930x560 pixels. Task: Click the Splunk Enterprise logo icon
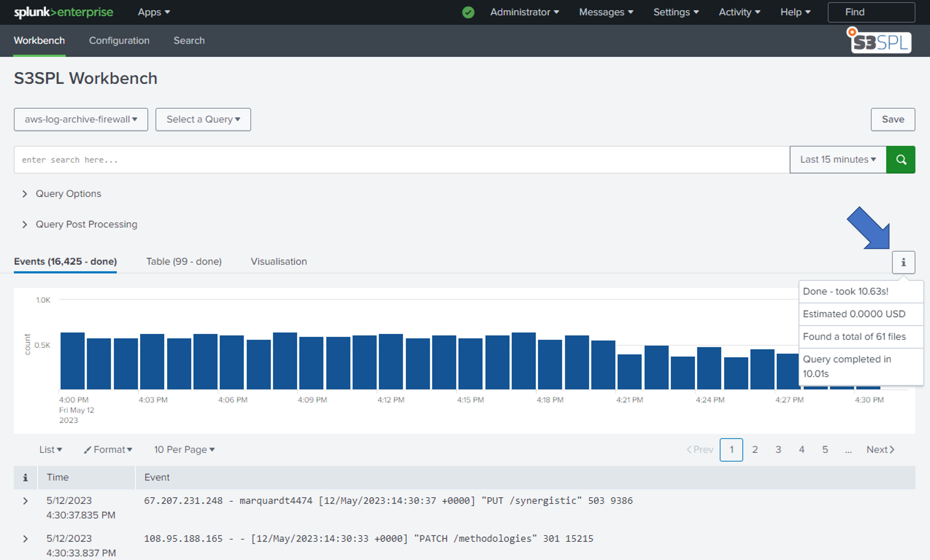pyautogui.click(x=63, y=12)
